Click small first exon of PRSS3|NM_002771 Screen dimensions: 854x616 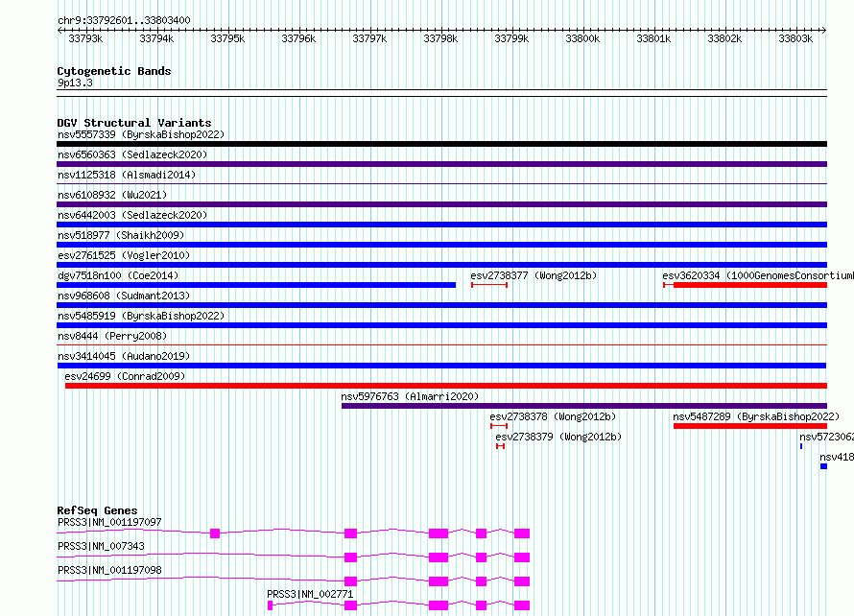pos(270,605)
